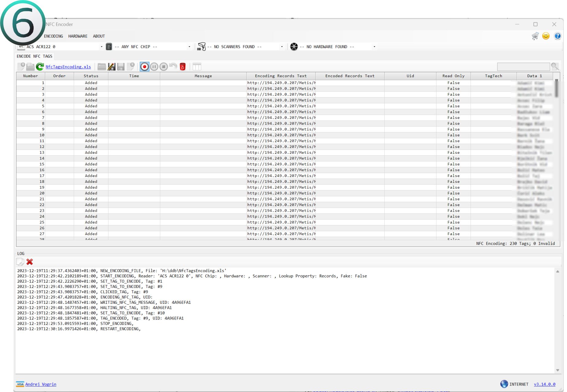Expand the ACS ACR122 reader dropdown
The width and height of the screenshot is (567, 392).
[x=101, y=47]
